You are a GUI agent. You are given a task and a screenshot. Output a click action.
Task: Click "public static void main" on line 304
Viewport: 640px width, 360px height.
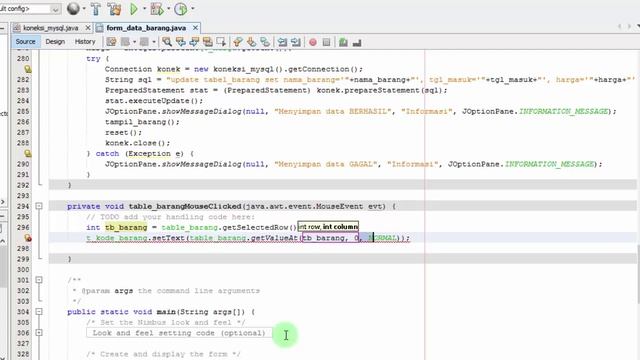tap(121, 312)
